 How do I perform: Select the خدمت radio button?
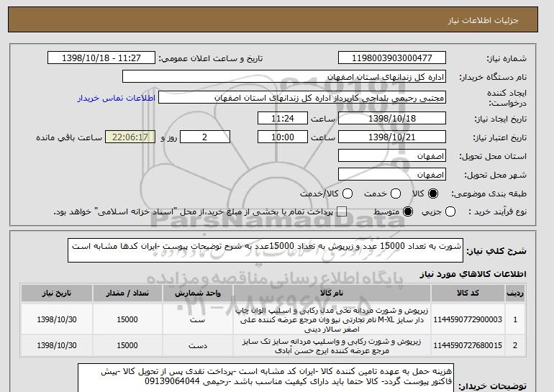point(396,193)
